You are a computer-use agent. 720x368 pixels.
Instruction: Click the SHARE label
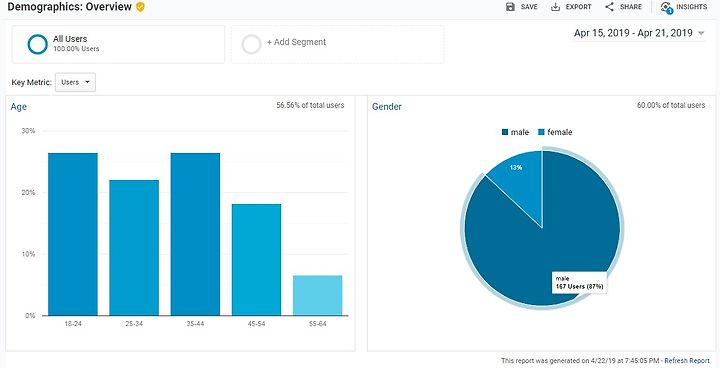pyautogui.click(x=631, y=7)
